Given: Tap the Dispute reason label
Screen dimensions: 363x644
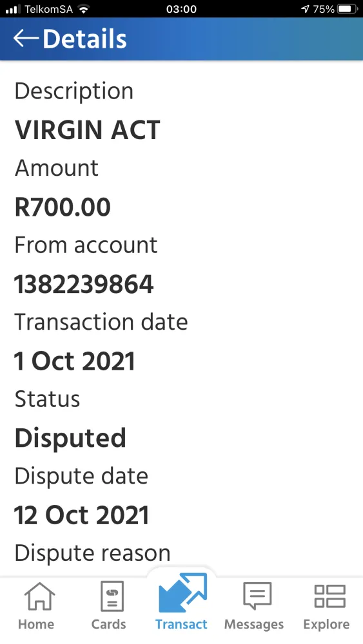Looking at the screenshot, I should (x=92, y=553).
